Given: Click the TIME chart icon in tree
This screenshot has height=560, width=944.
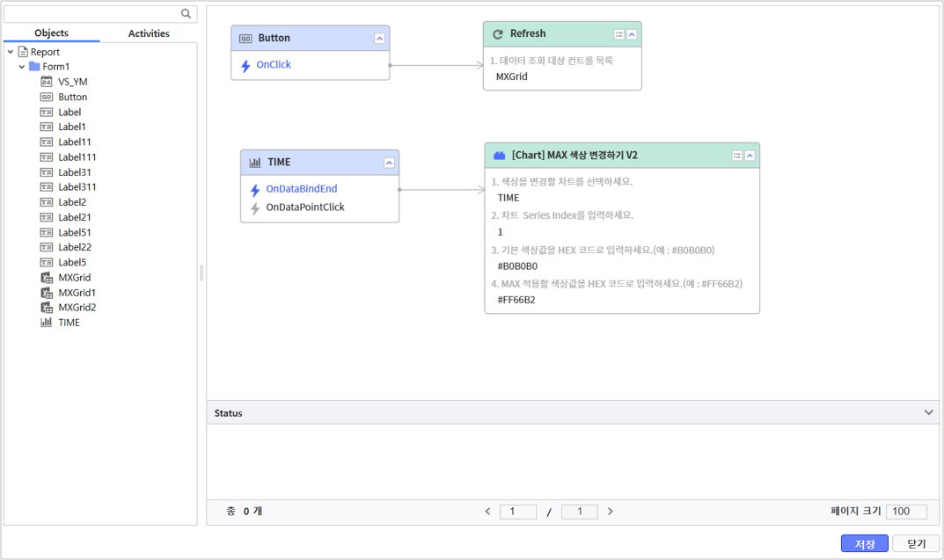Looking at the screenshot, I should coord(47,323).
